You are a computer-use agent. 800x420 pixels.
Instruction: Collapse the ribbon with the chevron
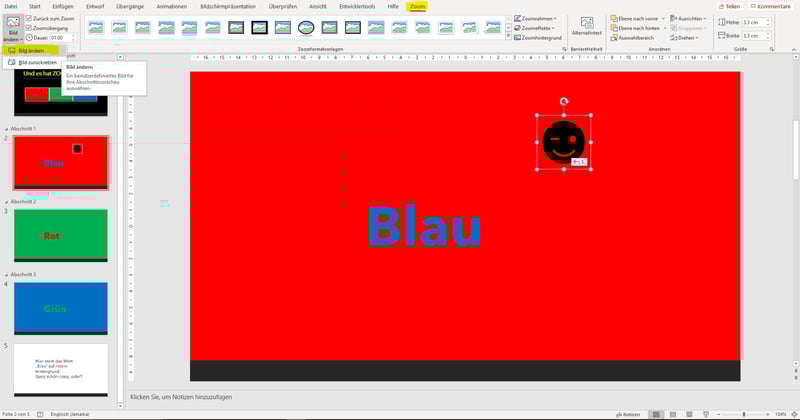pos(794,50)
